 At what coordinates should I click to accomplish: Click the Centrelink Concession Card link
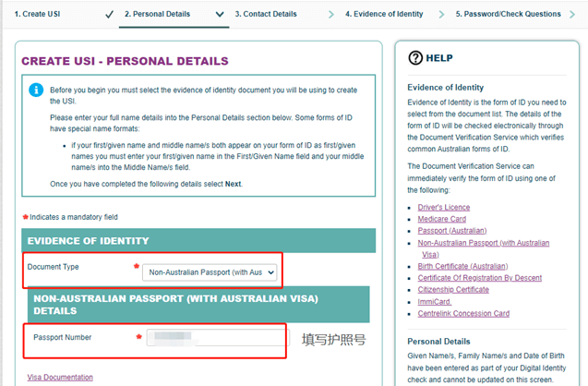click(463, 313)
